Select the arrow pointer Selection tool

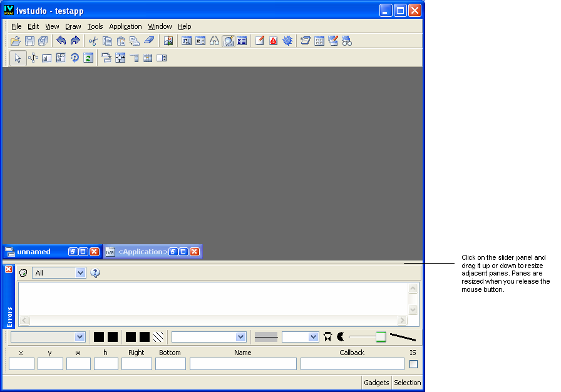[18, 58]
